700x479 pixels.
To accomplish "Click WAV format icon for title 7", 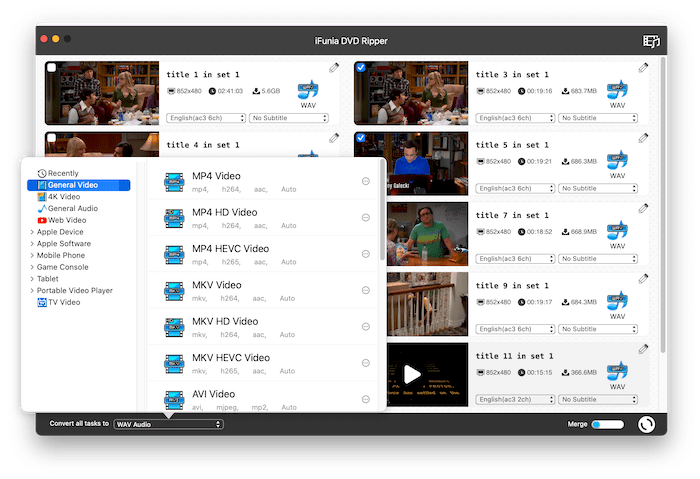I will (618, 234).
